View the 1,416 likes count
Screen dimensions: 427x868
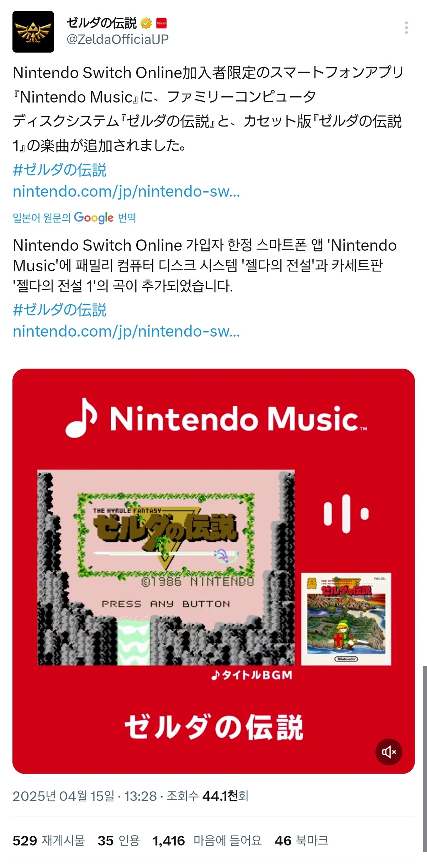coord(207,841)
